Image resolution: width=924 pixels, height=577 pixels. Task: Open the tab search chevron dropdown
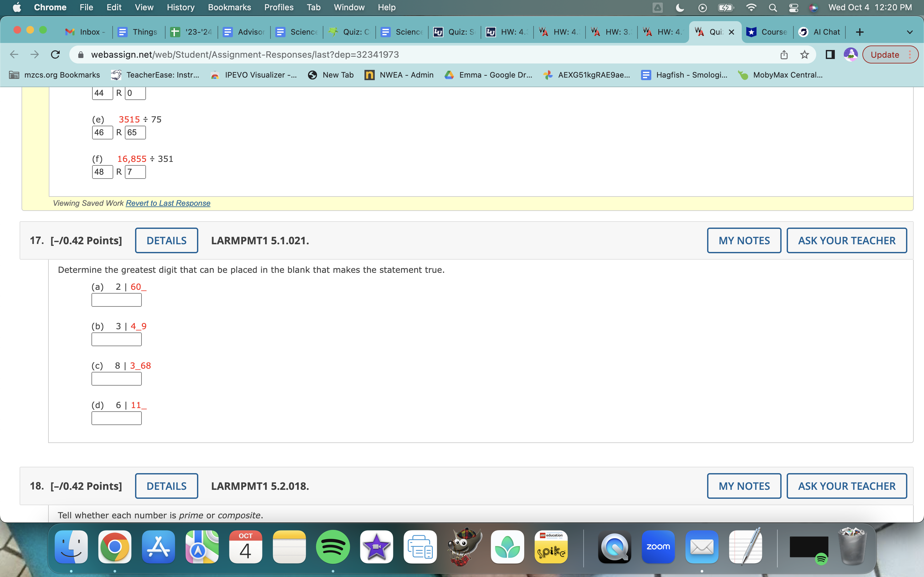click(910, 32)
